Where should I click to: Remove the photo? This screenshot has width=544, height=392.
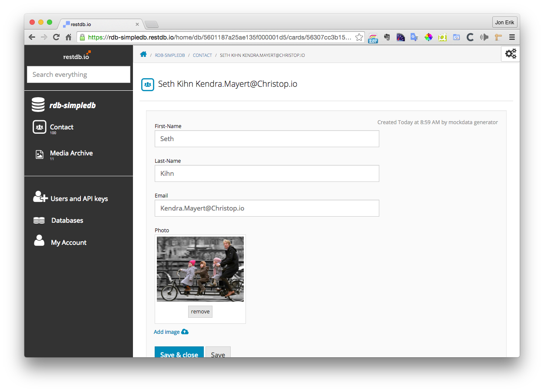(x=200, y=312)
